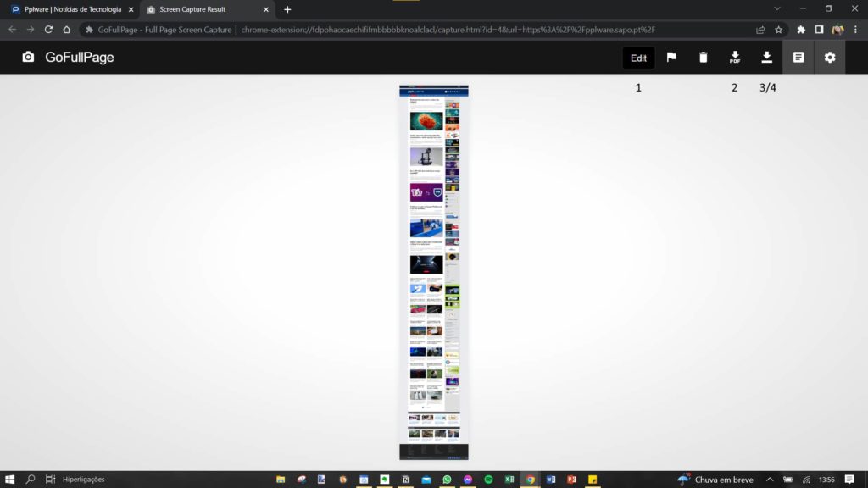The width and height of the screenshot is (868, 488).
Task: Open a new browser tab
Action: pos(287,9)
